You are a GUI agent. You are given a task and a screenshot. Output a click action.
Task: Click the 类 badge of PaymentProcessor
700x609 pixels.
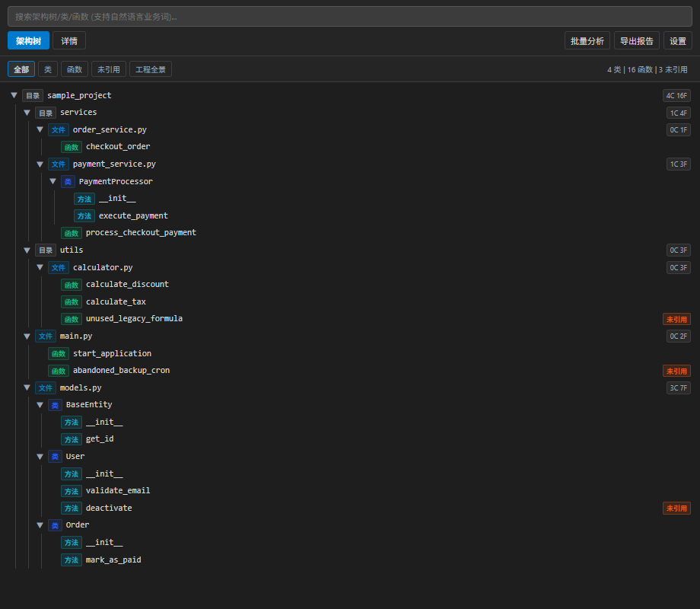coord(68,181)
